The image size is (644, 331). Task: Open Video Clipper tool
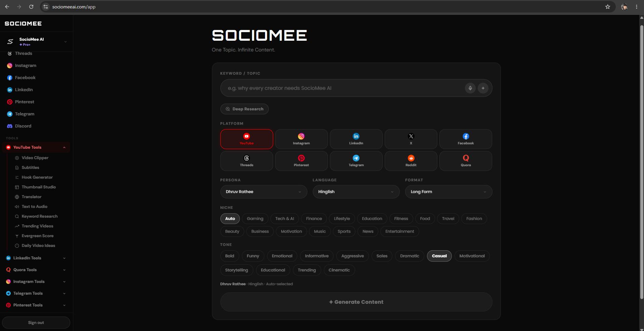coord(35,158)
